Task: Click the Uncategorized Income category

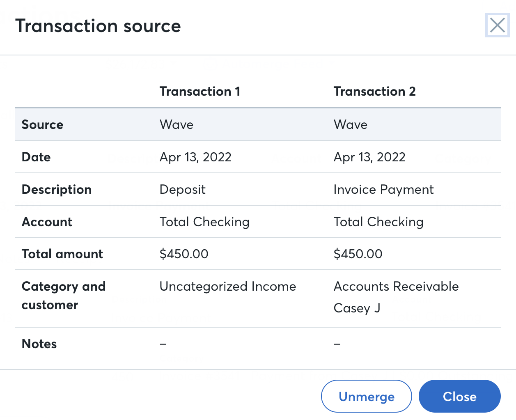Action: [228, 286]
